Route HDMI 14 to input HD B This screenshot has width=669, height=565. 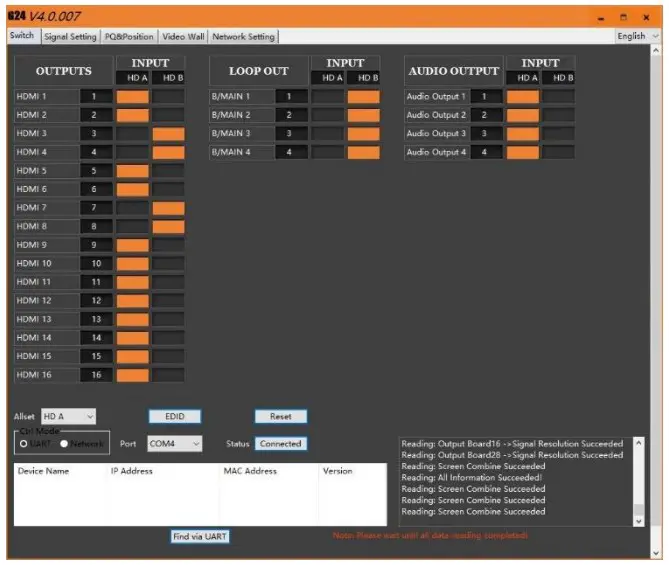pos(169,338)
